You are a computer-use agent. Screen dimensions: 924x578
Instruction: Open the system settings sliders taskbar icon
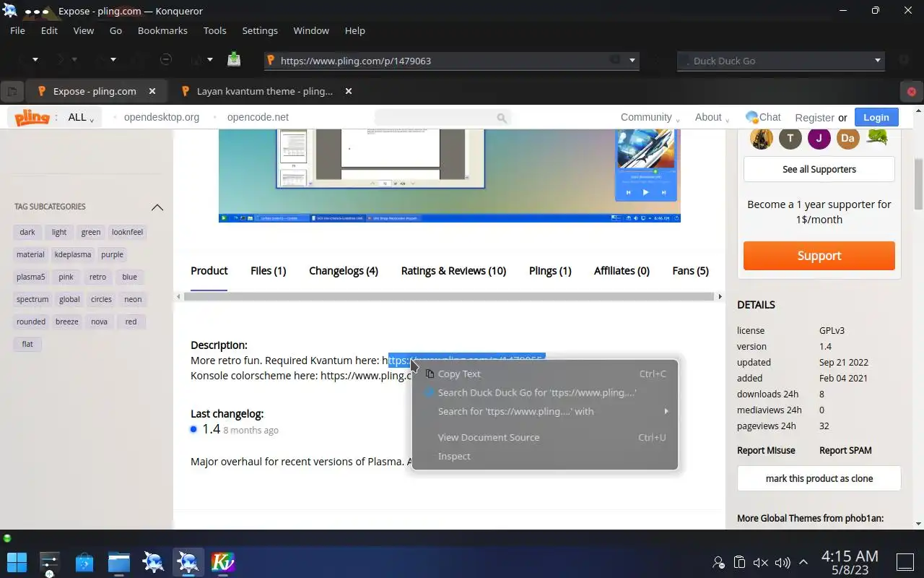point(49,561)
